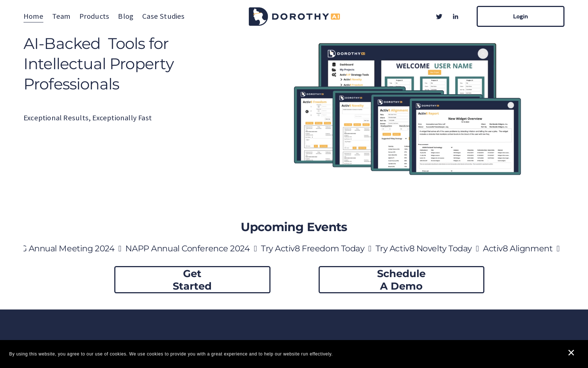Image resolution: width=588 pixels, height=368 pixels.
Task: Click 'Exceptional Results, Exceptionally Fast' tagline
Action: (x=87, y=118)
